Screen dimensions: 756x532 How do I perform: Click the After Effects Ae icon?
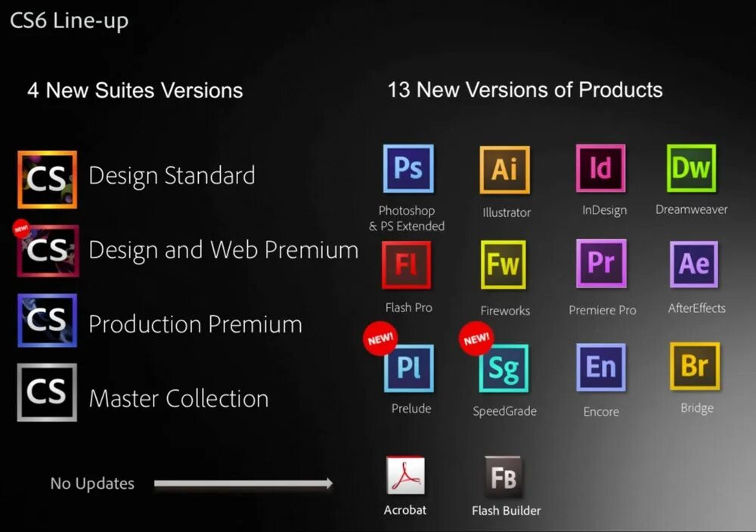694,264
